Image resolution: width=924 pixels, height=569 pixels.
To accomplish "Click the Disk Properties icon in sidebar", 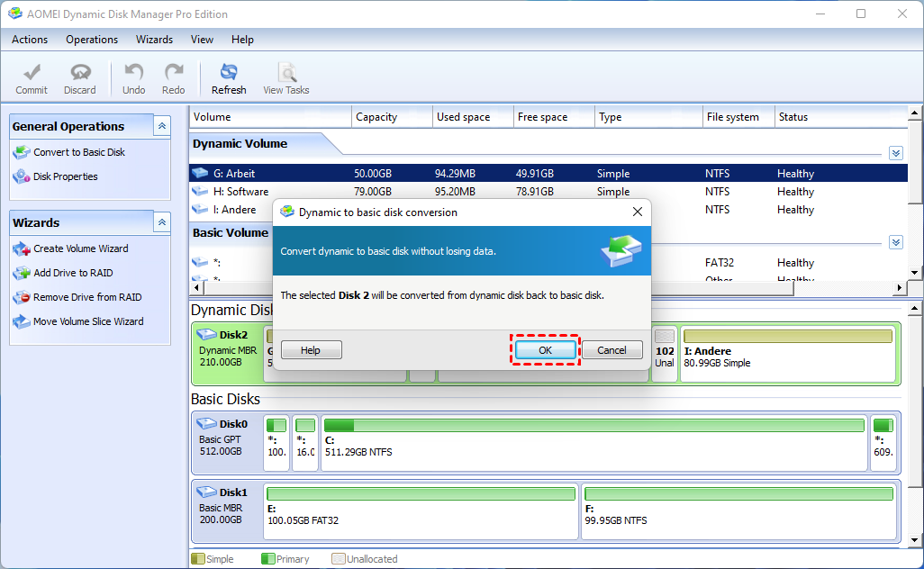I will pyautogui.click(x=22, y=176).
